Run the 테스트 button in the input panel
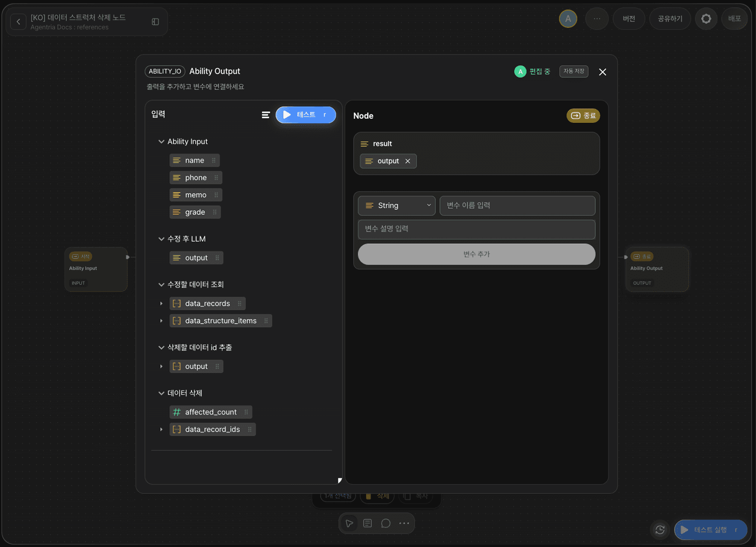Viewport: 756px width, 547px height. click(x=305, y=115)
